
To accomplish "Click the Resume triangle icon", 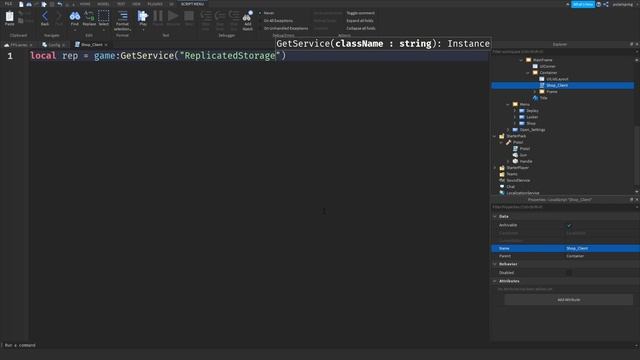I will [173, 16].
